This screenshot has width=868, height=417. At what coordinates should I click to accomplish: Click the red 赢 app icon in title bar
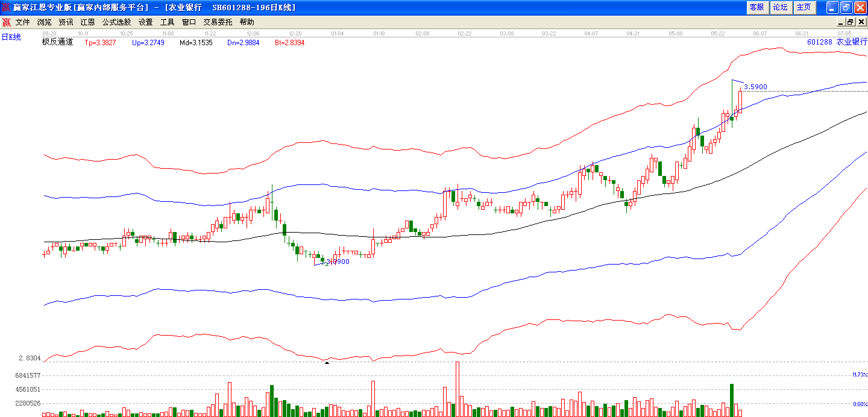[x=6, y=7]
